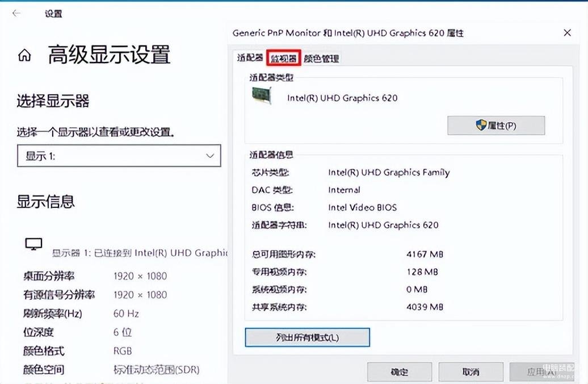Open the 显示 1 display selector dropdown
Viewport: 588px width, 384px height.
click(119, 156)
